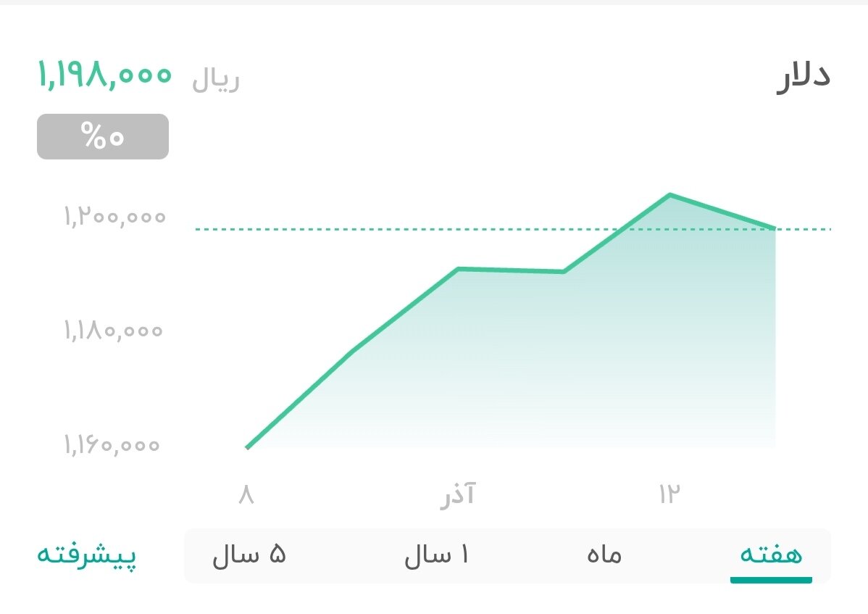Click the ۱۲ marker on the x-axis

tap(670, 495)
